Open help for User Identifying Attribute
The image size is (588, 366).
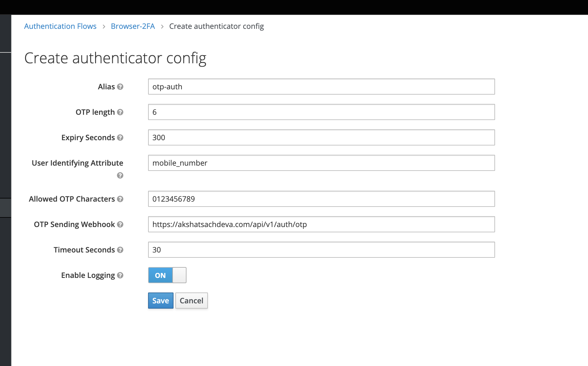120,176
